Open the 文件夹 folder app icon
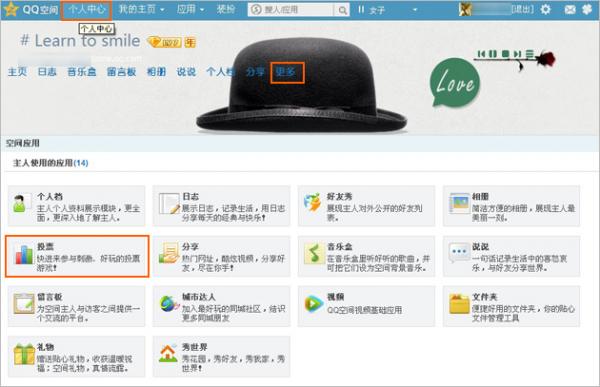 coord(459,304)
